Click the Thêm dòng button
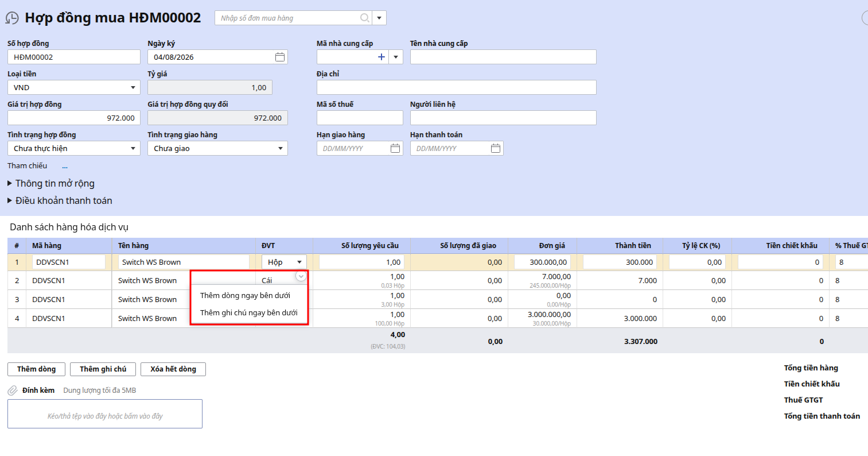868x456 pixels. click(36, 369)
